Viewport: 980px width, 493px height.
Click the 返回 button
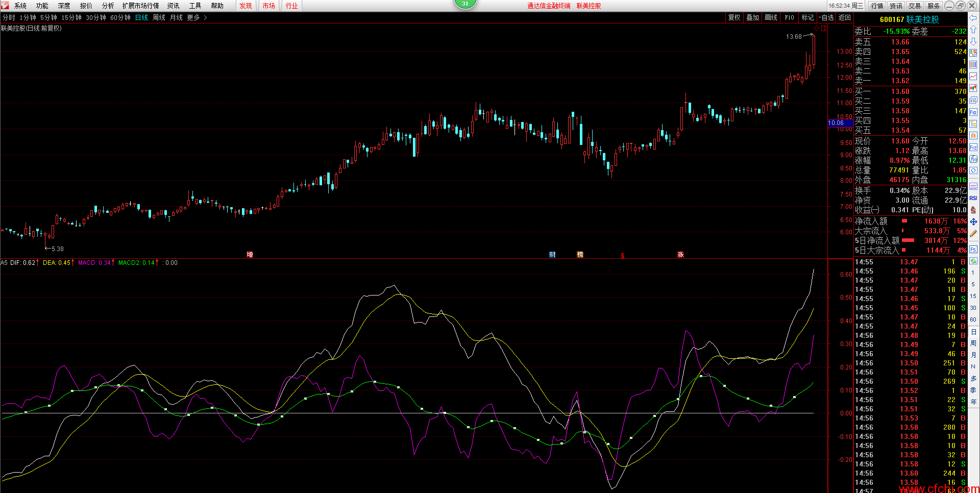(x=845, y=17)
